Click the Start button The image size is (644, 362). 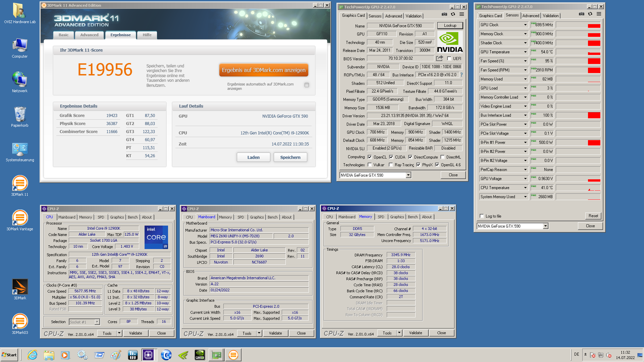tap(9, 355)
